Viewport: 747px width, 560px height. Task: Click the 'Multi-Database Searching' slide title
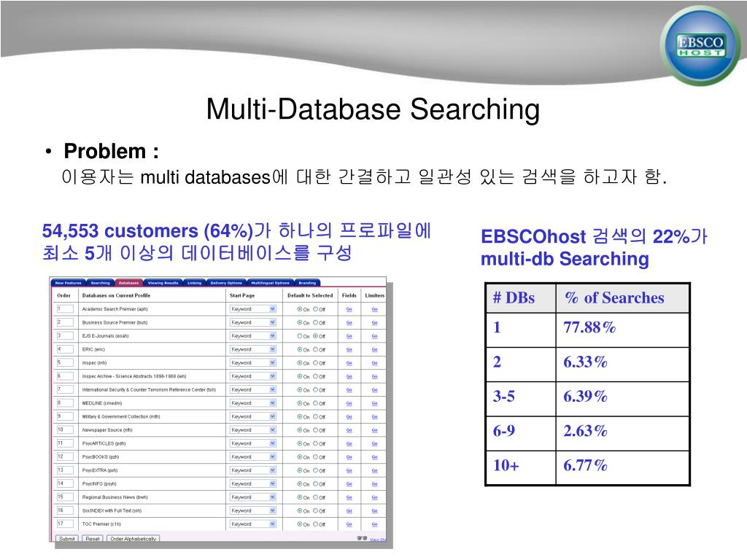(x=373, y=109)
